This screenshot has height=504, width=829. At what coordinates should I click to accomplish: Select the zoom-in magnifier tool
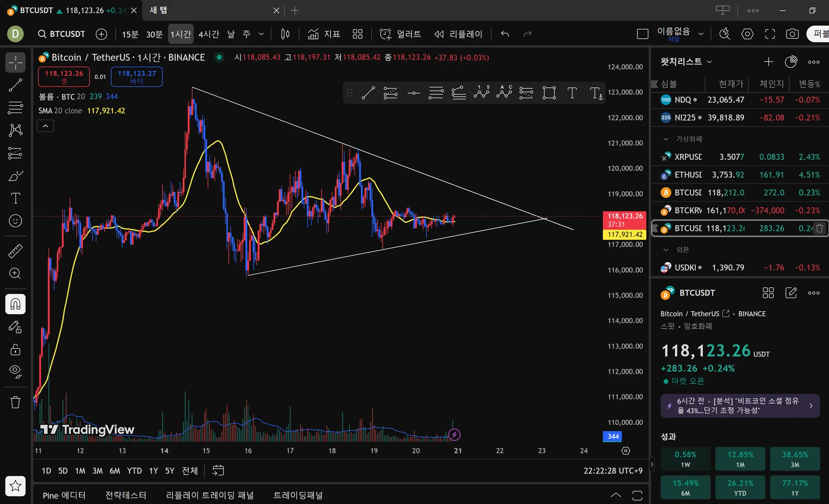[x=15, y=273]
